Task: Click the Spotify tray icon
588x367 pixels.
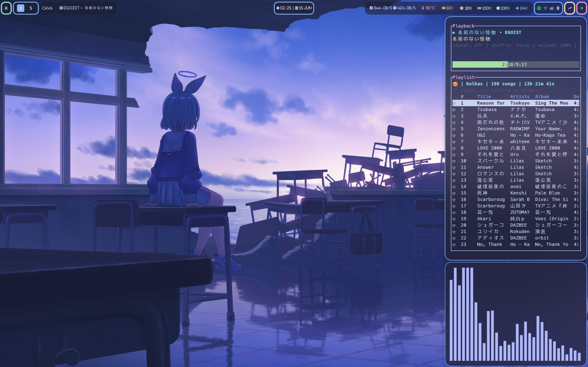Action: pos(539,8)
